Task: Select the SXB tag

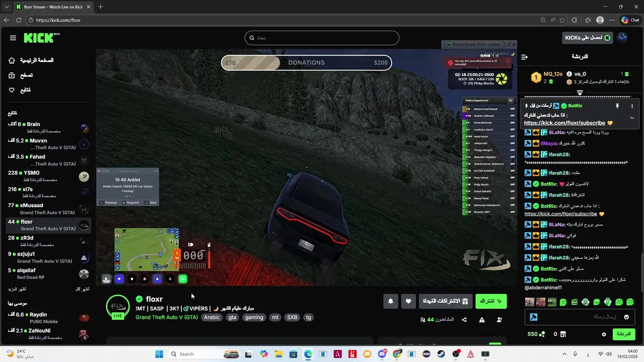Action: coord(292,317)
